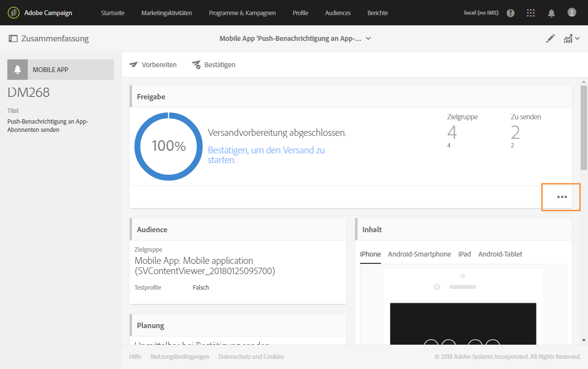The image size is (588, 369).
Task: Expand the delivery title chevron
Action: (368, 38)
